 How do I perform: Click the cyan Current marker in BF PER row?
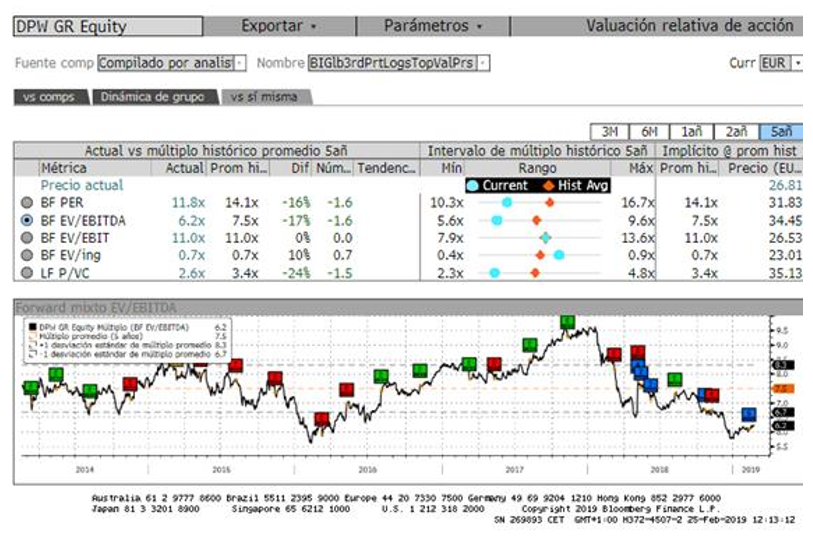507,203
